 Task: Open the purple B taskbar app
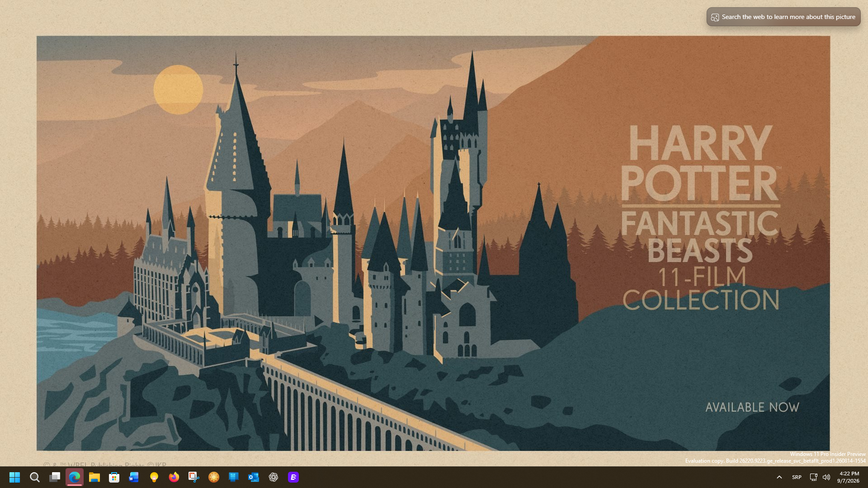293,477
